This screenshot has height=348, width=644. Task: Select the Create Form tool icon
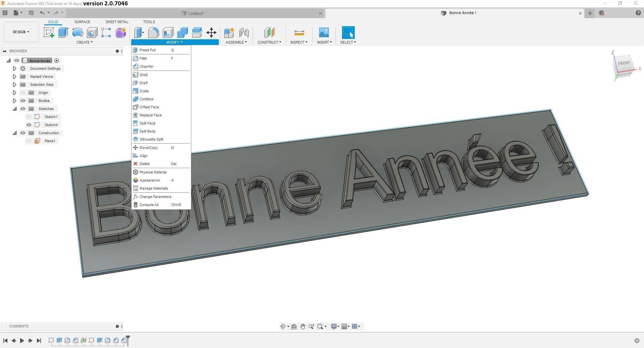click(121, 33)
